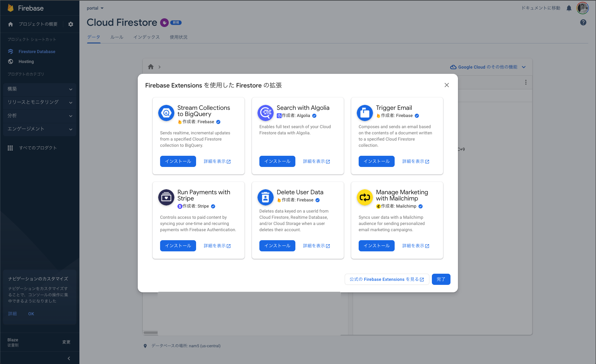Open 詳細を表示 link for Delete User Data

pyautogui.click(x=316, y=246)
